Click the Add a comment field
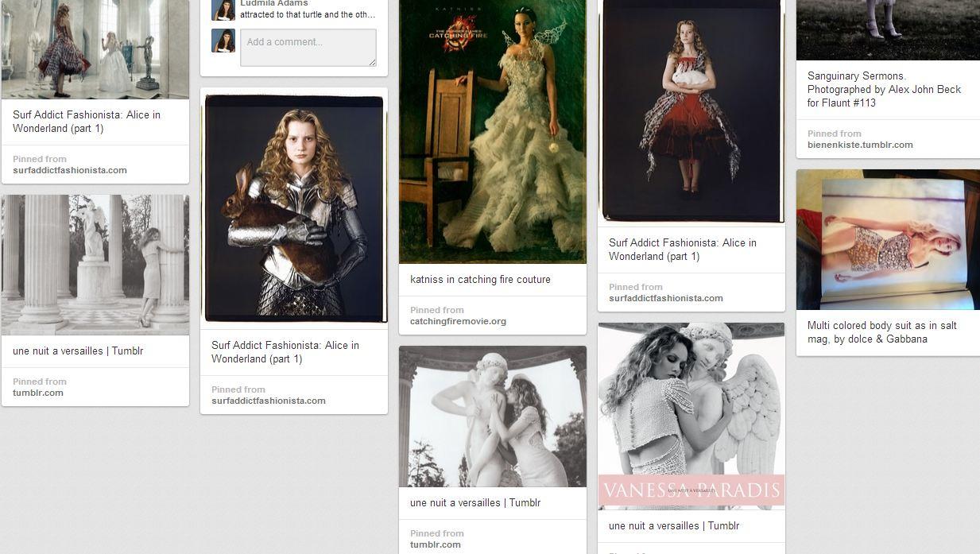Screen dimensions: 980x554 pyautogui.click(x=308, y=48)
